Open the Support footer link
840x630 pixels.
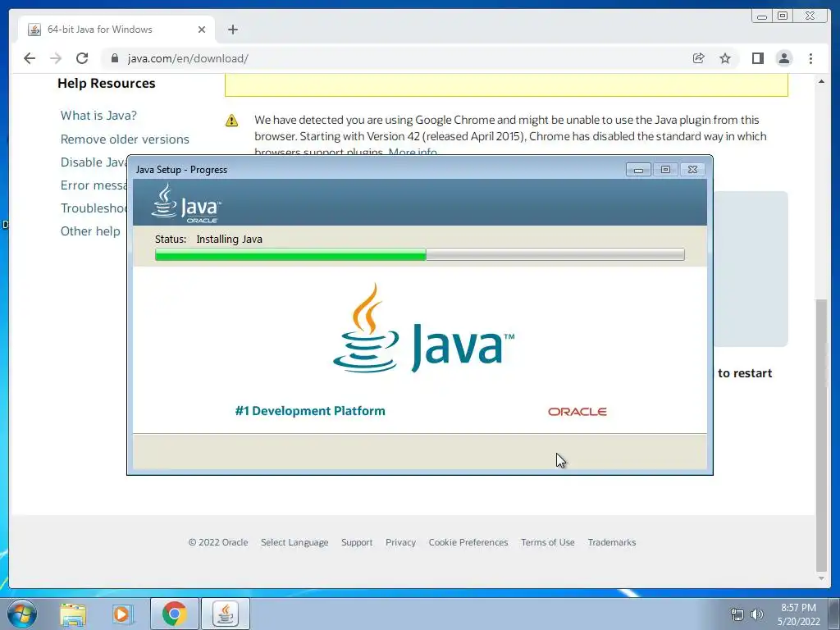coord(357,542)
